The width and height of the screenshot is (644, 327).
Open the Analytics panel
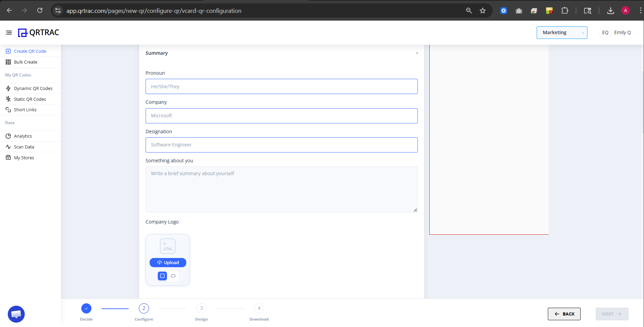(x=22, y=136)
